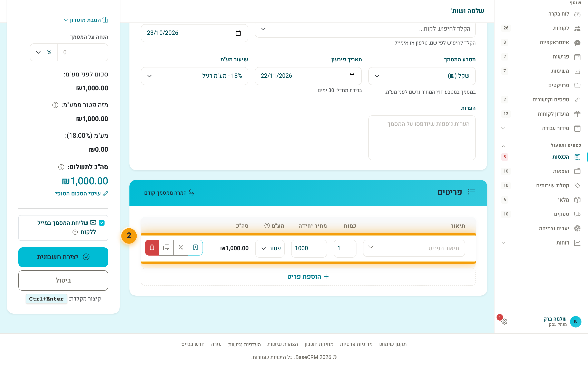The height and width of the screenshot is (368, 588).
Task: Toggle שליחת המסמך במייל ללקוח checkbox
Action: click(x=102, y=223)
